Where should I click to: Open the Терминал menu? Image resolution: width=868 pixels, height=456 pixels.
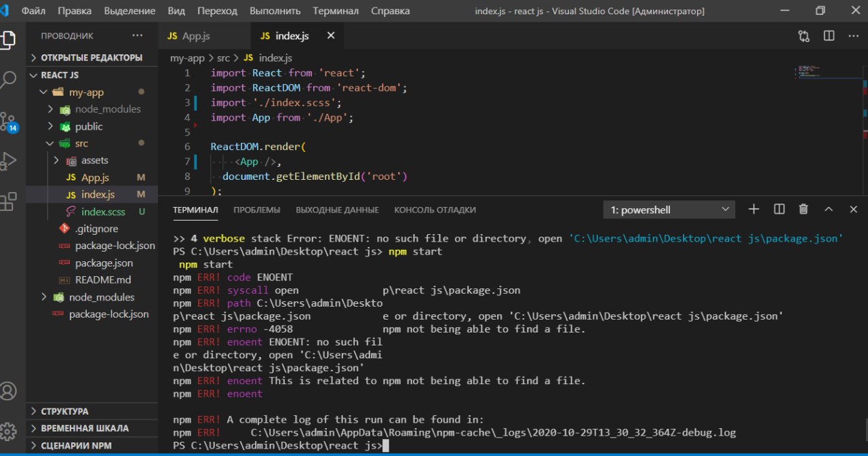click(x=336, y=11)
